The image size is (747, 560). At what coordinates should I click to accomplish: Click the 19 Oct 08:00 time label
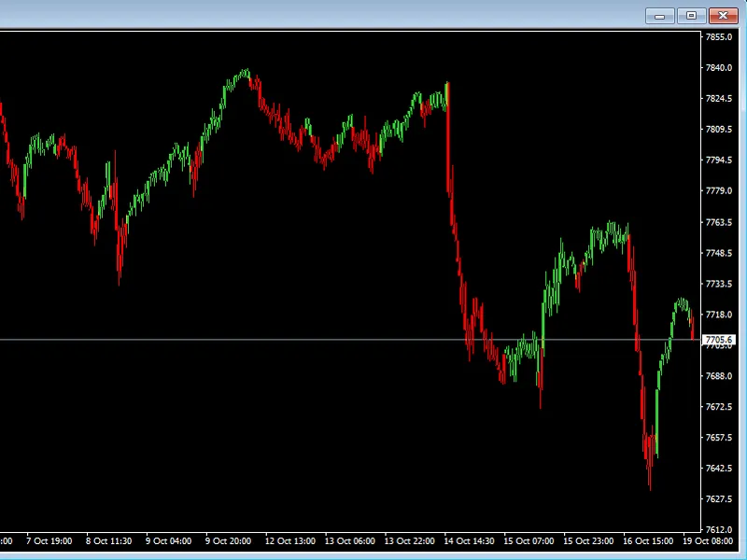pos(708,541)
